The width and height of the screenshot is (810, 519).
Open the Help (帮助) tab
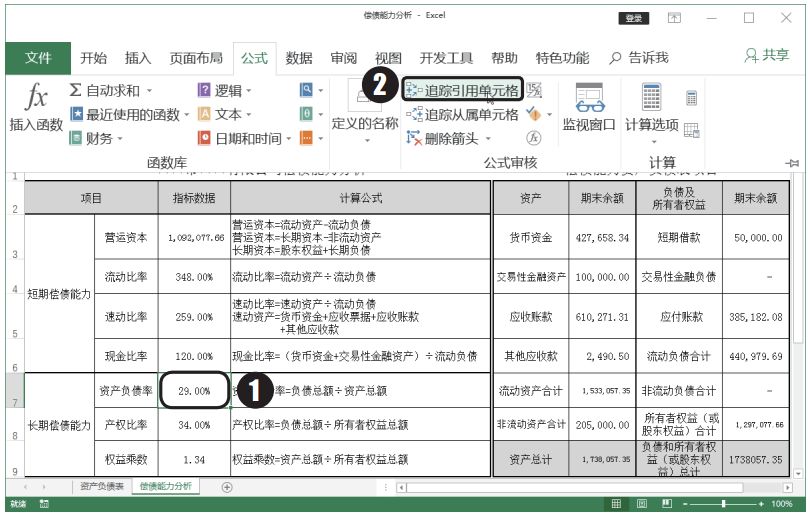505,58
